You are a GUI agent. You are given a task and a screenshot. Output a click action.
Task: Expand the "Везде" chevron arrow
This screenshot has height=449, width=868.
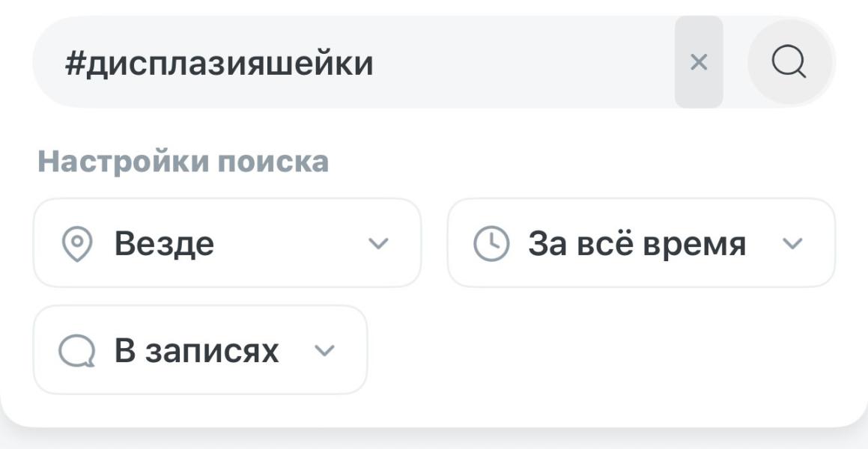click(379, 243)
